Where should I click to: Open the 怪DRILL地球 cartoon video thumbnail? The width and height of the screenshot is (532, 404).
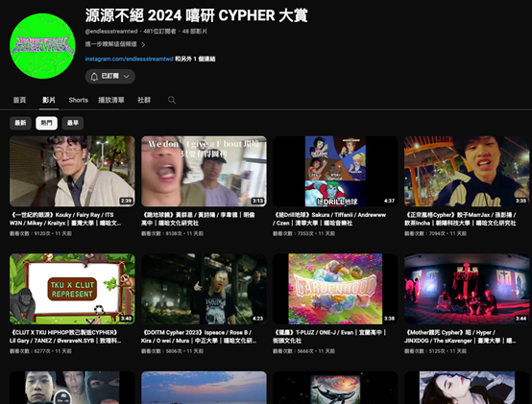335,171
